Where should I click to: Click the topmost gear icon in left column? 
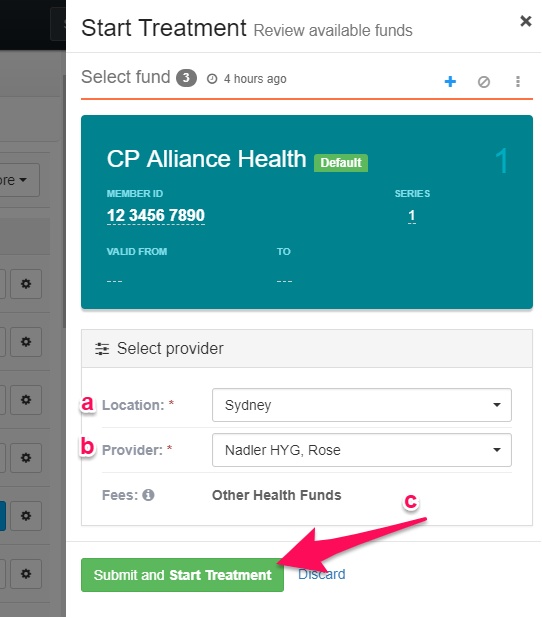26,284
